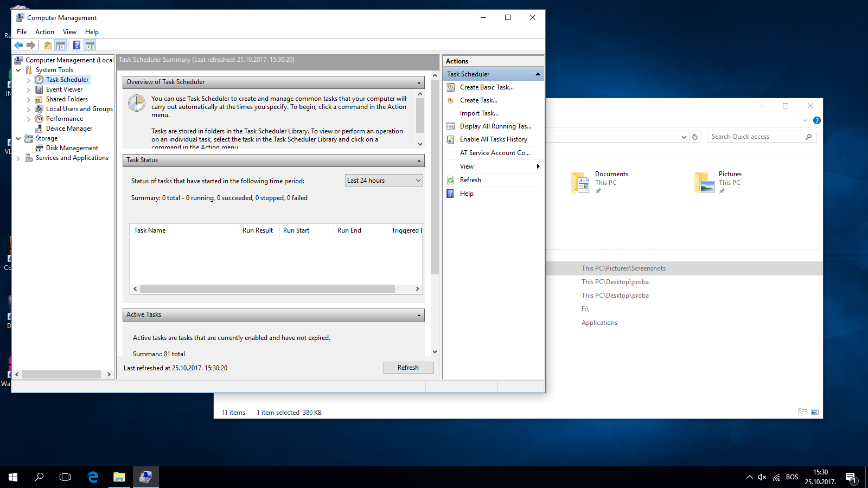Click the refresh icon beside Explorer address bar
The width and height of the screenshot is (868, 488).
click(x=695, y=137)
